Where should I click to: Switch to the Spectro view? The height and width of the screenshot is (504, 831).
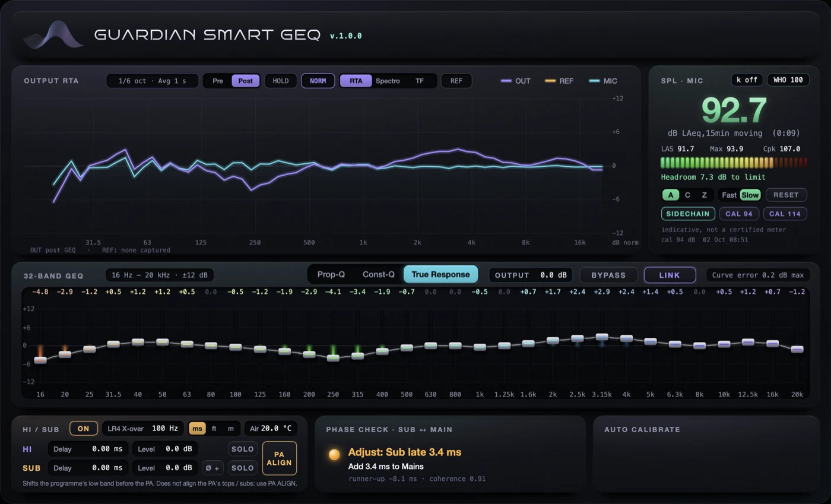pyautogui.click(x=388, y=81)
